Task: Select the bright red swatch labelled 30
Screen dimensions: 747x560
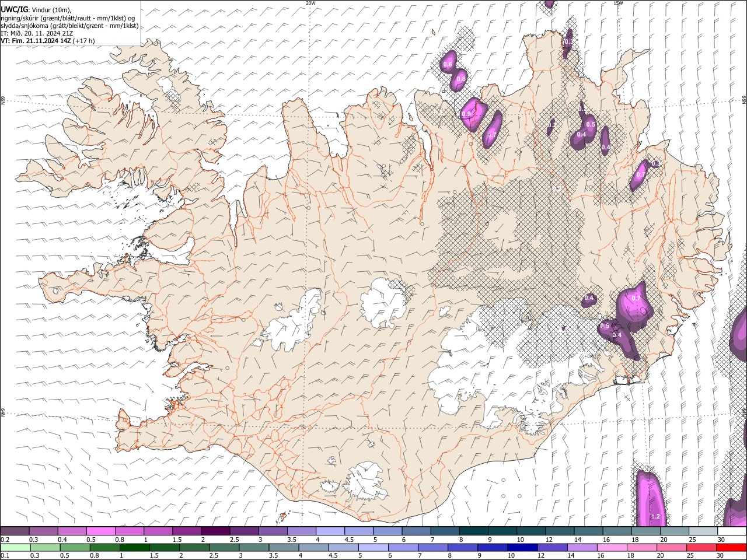Action: click(731, 547)
